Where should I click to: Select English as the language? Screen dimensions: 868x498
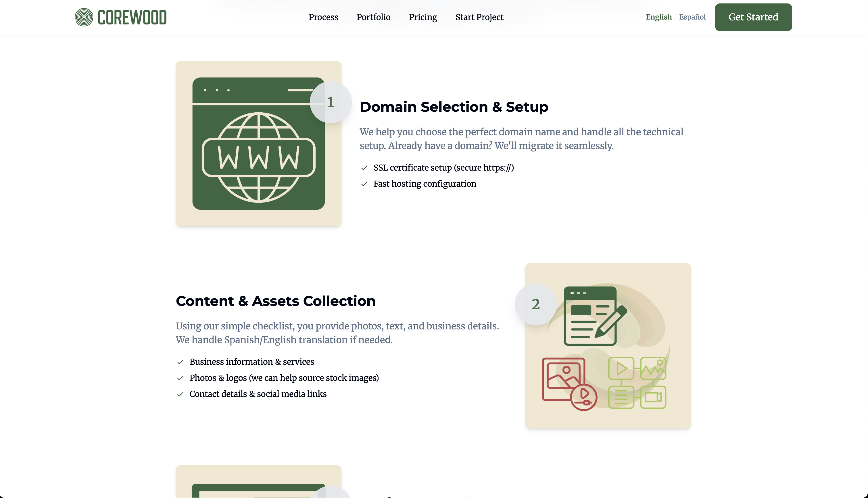(658, 17)
